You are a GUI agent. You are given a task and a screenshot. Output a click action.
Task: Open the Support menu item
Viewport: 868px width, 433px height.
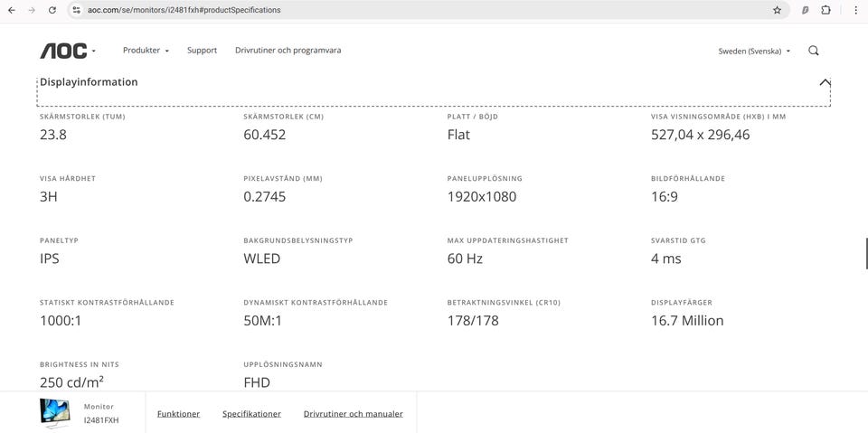tap(202, 51)
